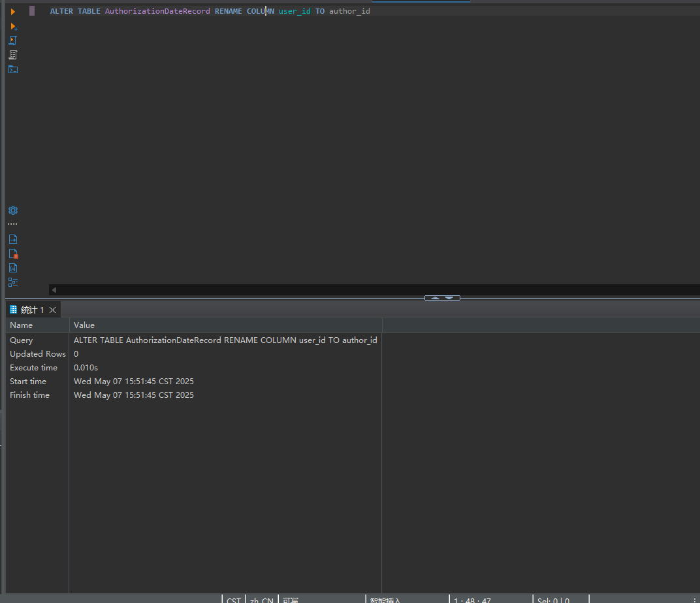Click the author_id identifier in the editor

tap(349, 11)
